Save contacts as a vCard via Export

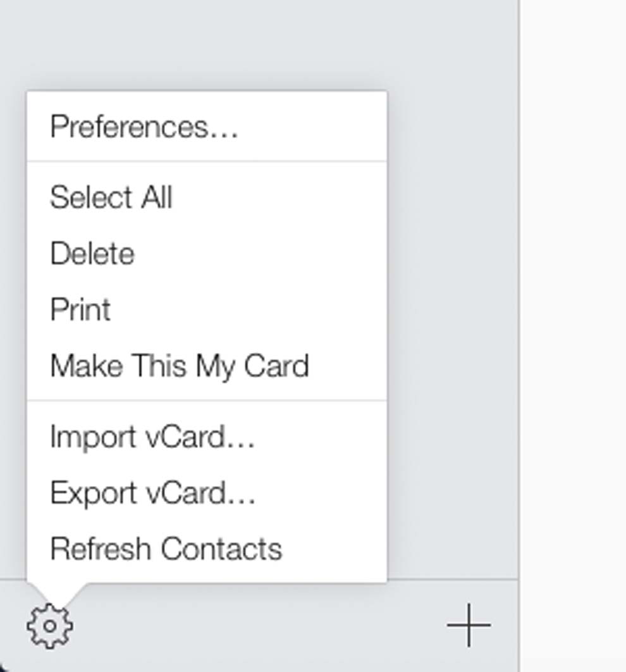coord(207,494)
